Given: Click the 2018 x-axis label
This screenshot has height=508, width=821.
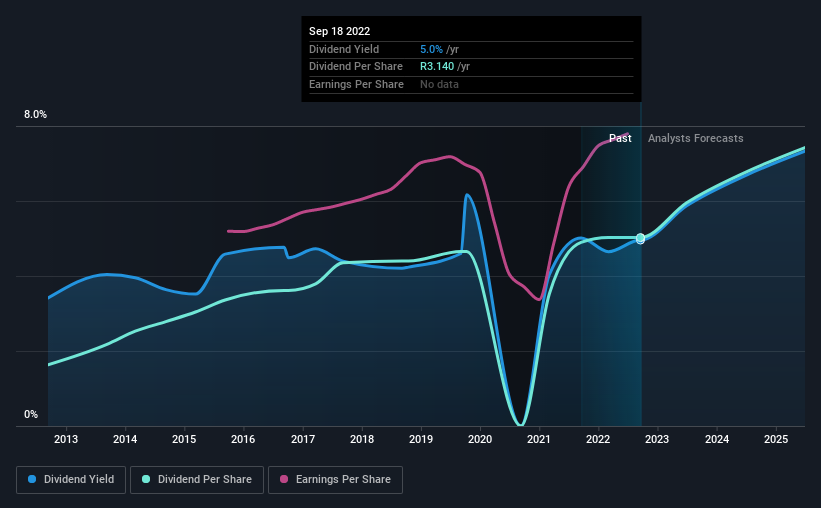Looking at the screenshot, I should pos(362,439).
